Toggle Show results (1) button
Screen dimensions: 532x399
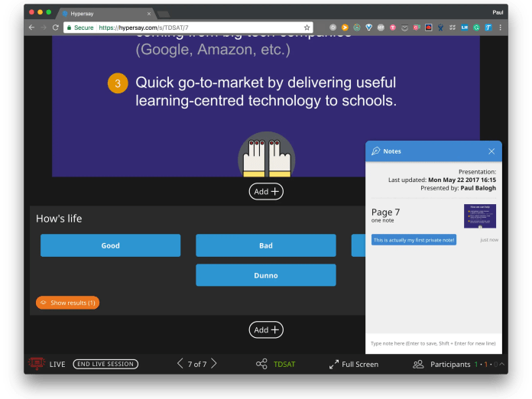click(67, 303)
